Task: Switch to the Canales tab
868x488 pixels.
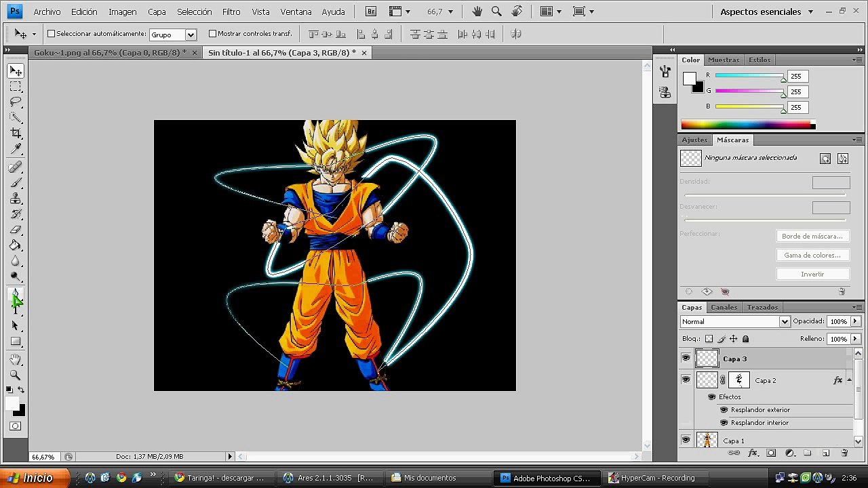Action: point(724,307)
